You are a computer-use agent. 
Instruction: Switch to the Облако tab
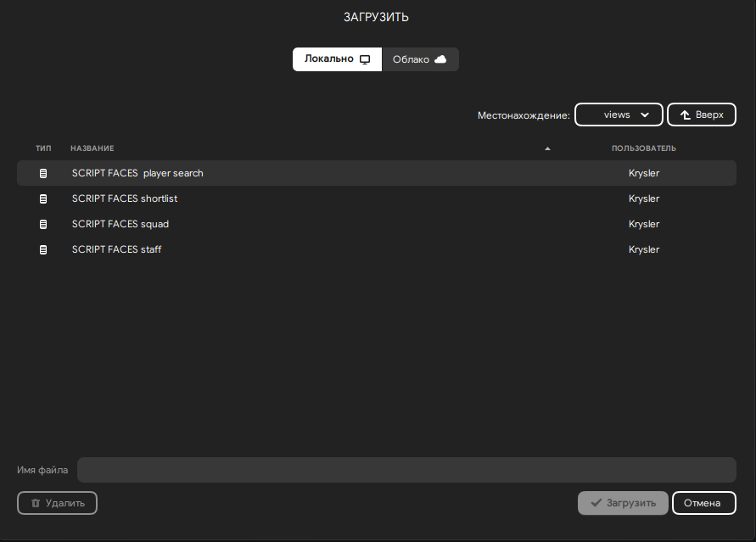point(420,59)
